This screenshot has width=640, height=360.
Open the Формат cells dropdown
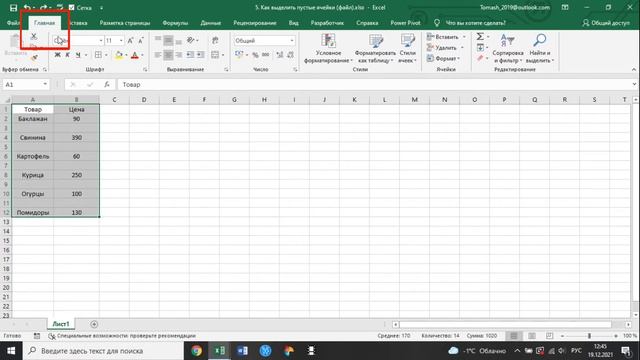(x=443, y=58)
